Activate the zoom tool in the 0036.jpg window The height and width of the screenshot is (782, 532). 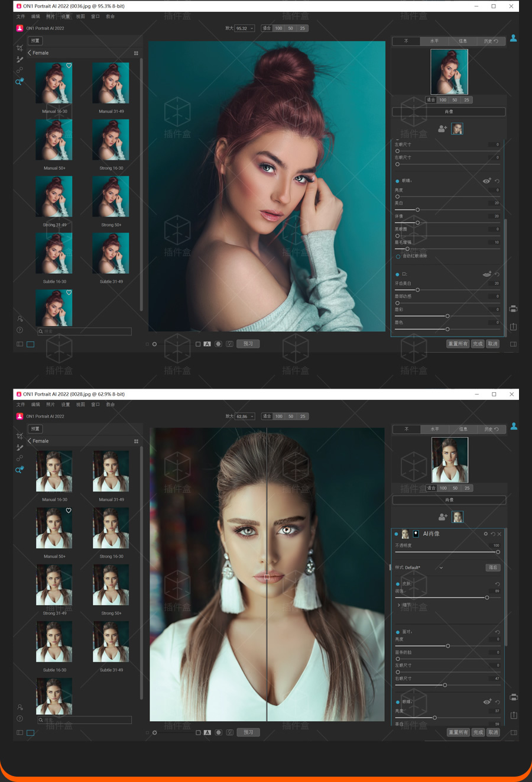point(20,81)
